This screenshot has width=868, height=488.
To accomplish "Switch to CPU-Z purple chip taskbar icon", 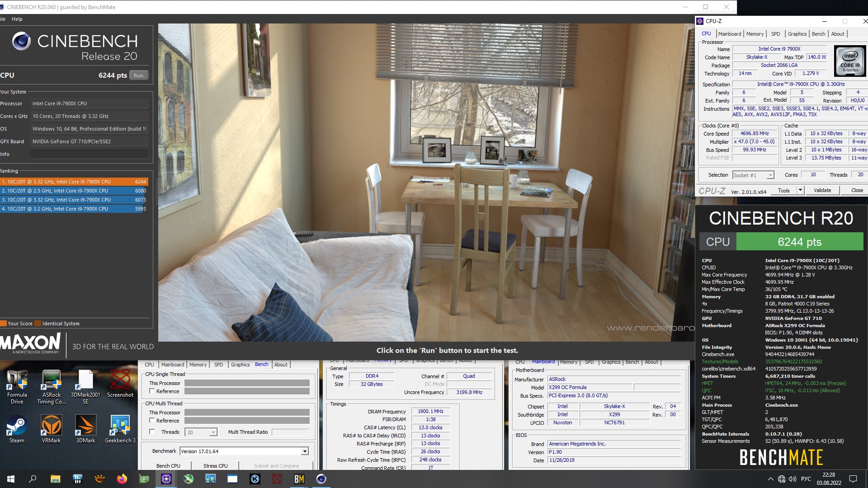I will (166, 479).
